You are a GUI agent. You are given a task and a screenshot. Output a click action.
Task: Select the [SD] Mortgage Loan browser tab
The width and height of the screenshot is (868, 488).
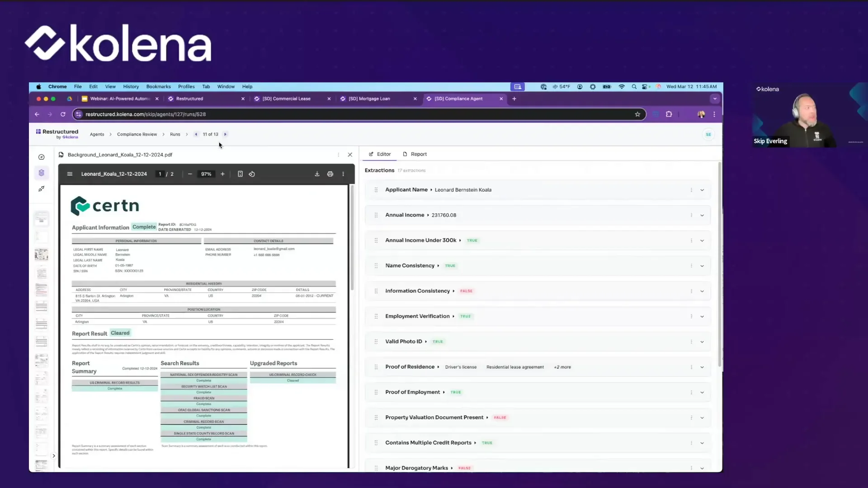(x=371, y=99)
